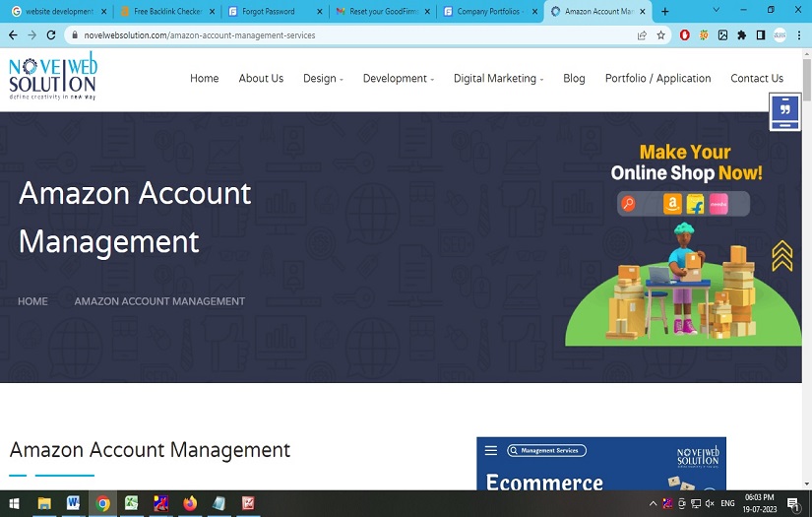Screen dimensions: 812x517
Task: Open the About Us page
Action: pyautogui.click(x=261, y=78)
